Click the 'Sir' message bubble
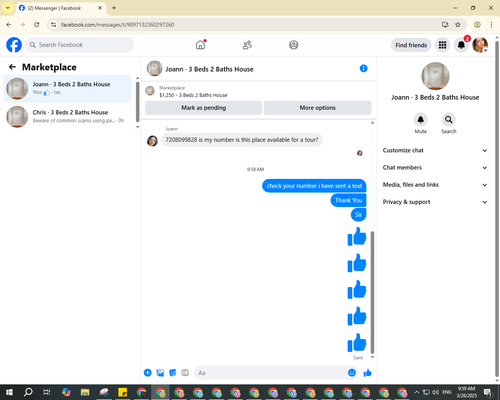This screenshot has width=500, height=400. coord(358,215)
